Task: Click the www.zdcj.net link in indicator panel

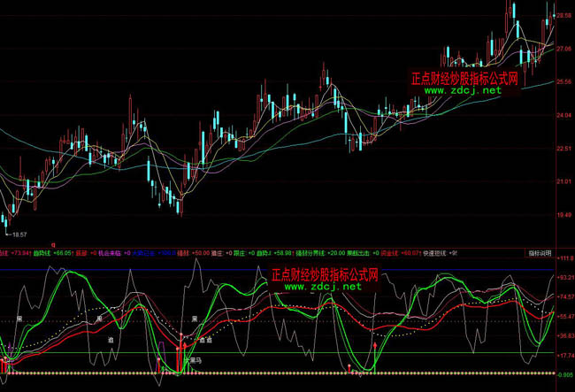Action: (324, 287)
